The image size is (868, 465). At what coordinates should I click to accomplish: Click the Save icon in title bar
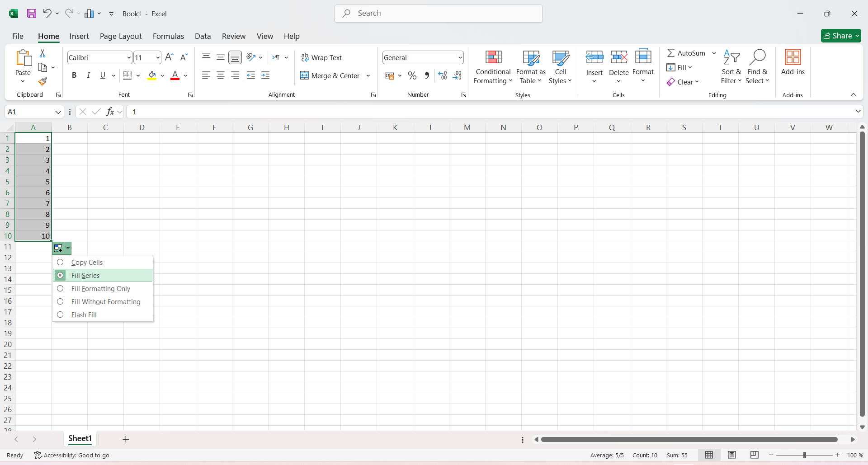pos(31,14)
